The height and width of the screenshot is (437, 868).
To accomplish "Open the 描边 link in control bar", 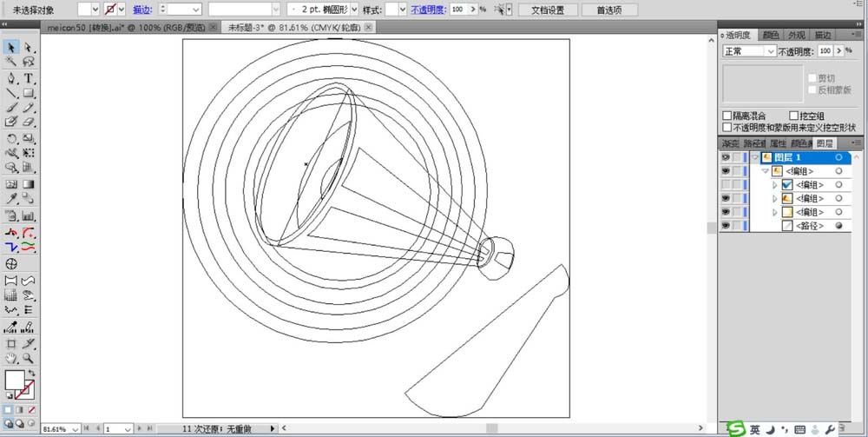I will [x=142, y=10].
